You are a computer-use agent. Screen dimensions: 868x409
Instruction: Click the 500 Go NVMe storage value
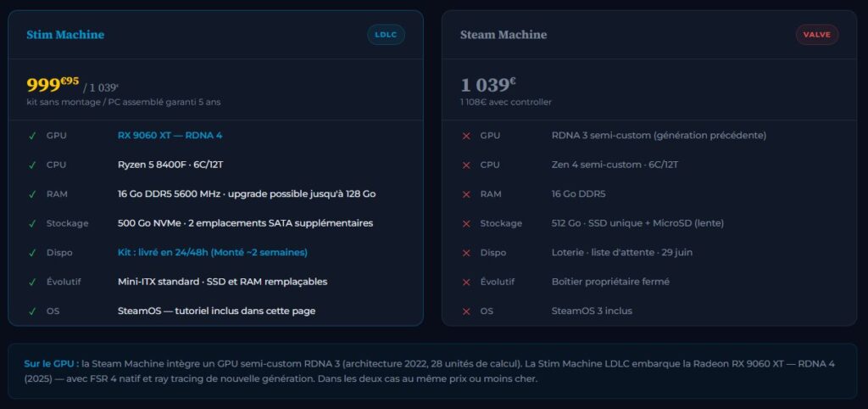pyautogui.click(x=245, y=223)
